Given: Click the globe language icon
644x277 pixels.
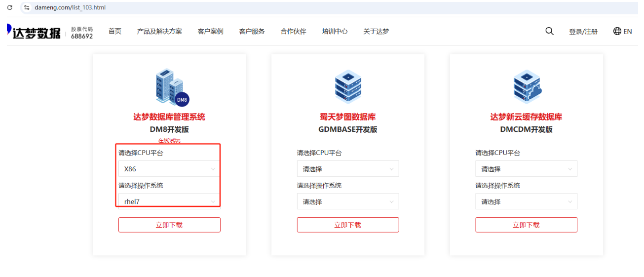Looking at the screenshot, I should point(617,31).
